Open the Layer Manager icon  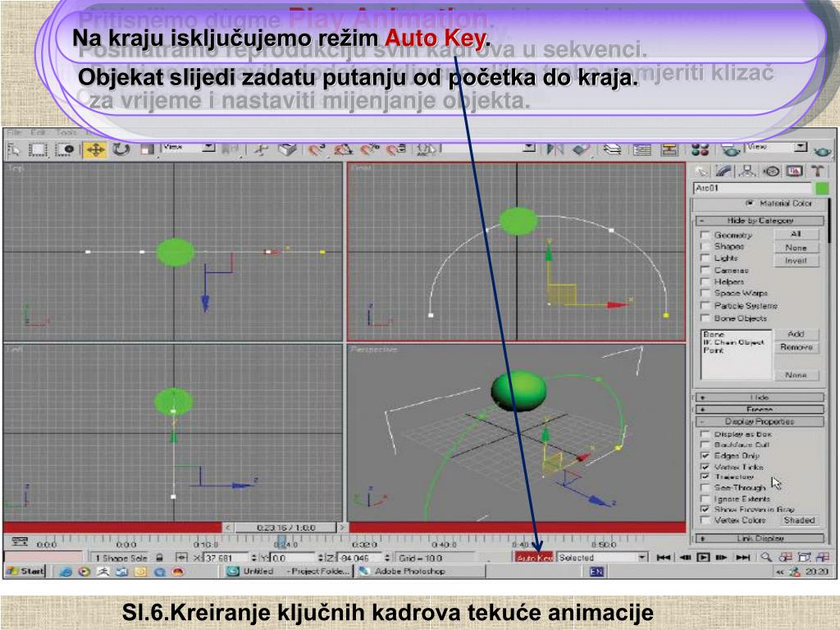(x=612, y=149)
